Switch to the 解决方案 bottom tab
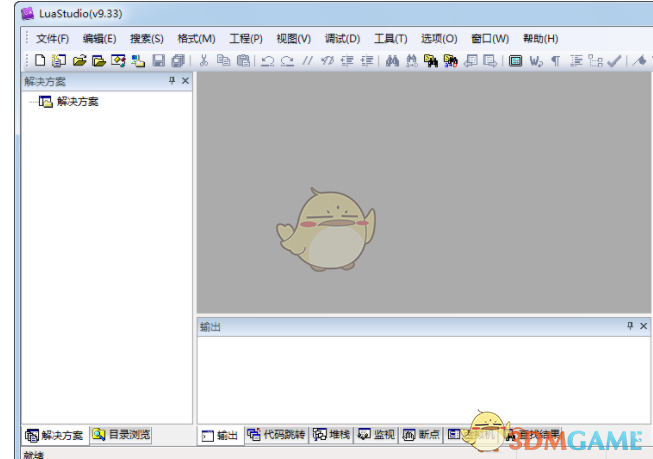This screenshot has height=459, width=653. [x=55, y=436]
